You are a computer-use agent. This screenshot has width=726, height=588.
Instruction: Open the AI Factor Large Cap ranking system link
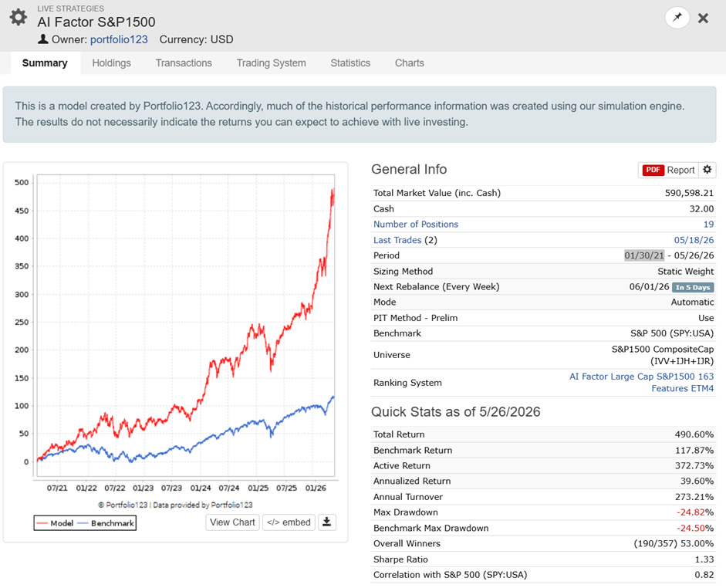642,383
